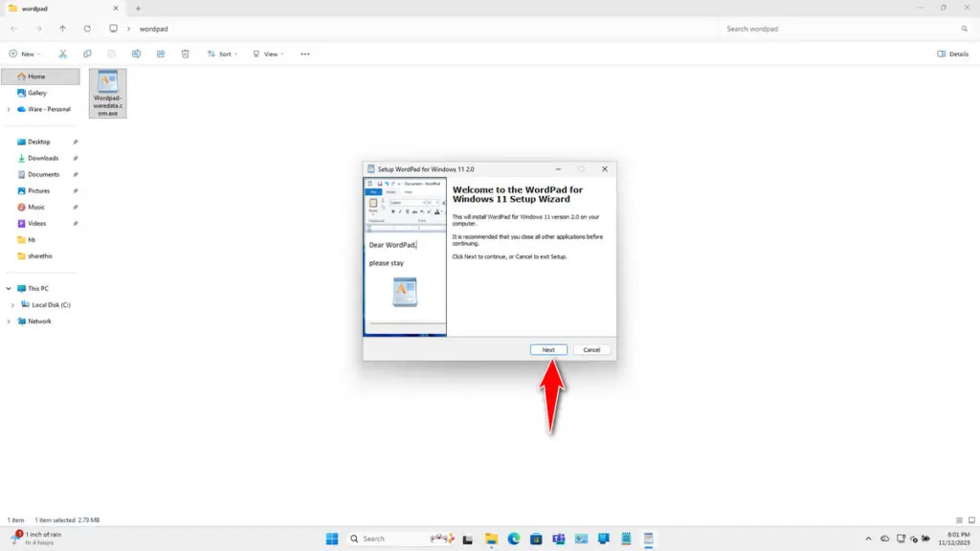This screenshot has width=980, height=551.
Task: Open the Sort options dropdown
Action: [x=222, y=55]
